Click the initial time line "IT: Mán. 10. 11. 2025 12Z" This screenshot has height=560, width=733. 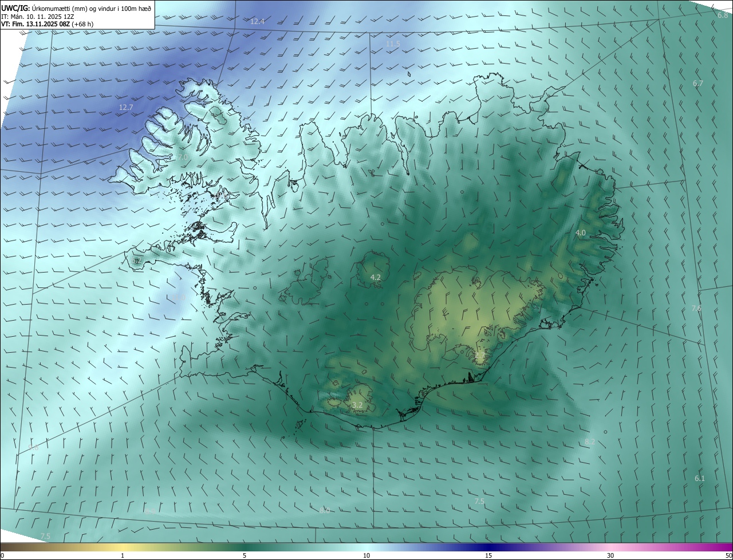coord(37,17)
